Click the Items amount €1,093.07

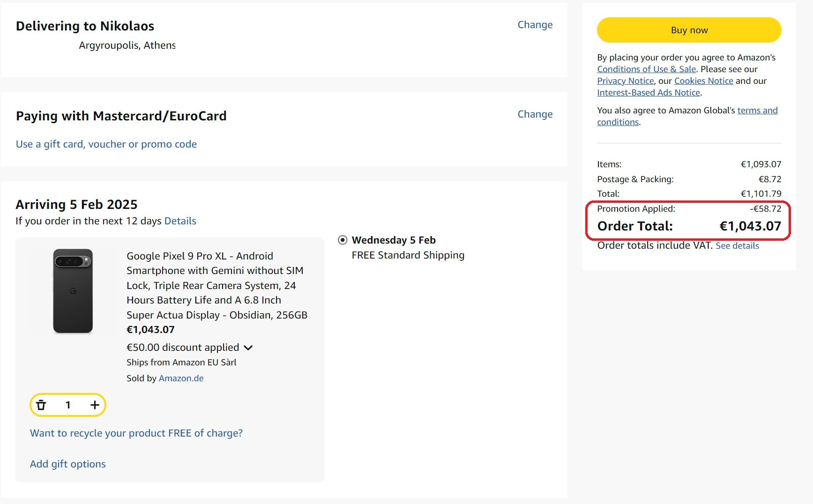click(761, 164)
